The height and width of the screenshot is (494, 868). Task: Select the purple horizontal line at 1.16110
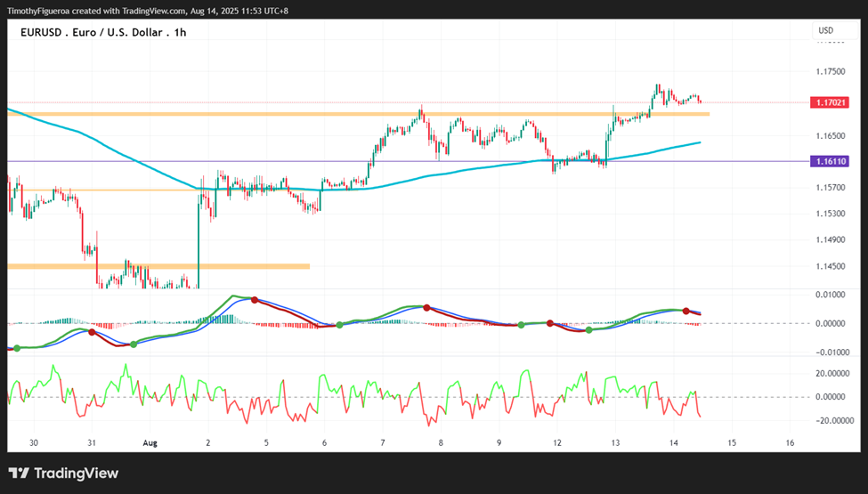tap(407, 161)
